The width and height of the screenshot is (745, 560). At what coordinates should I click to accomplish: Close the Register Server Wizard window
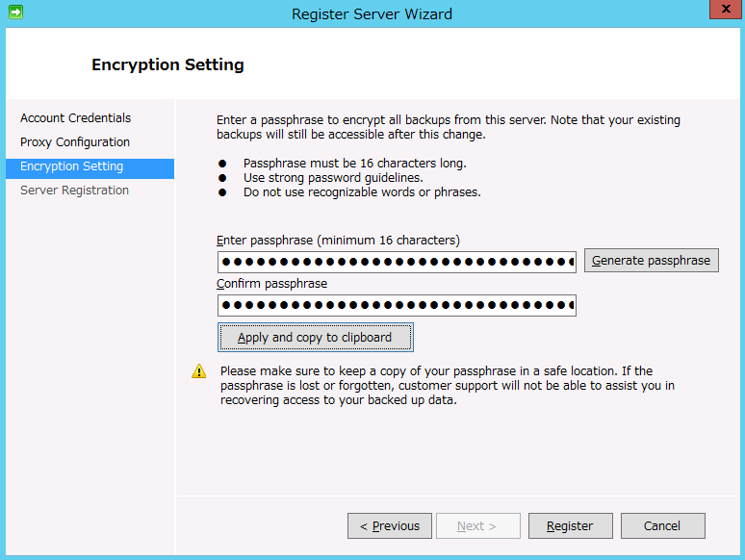[723, 12]
